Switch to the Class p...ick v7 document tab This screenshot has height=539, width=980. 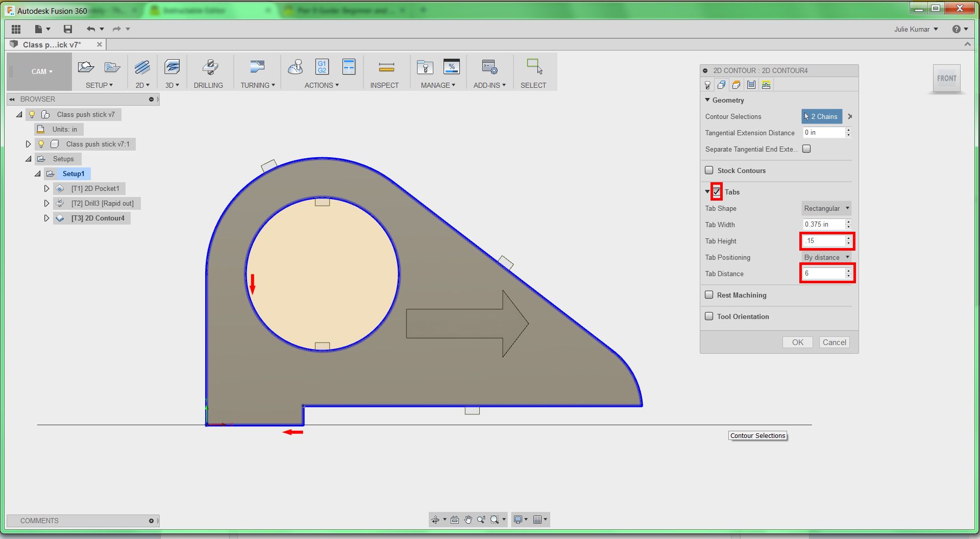(51, 44)
